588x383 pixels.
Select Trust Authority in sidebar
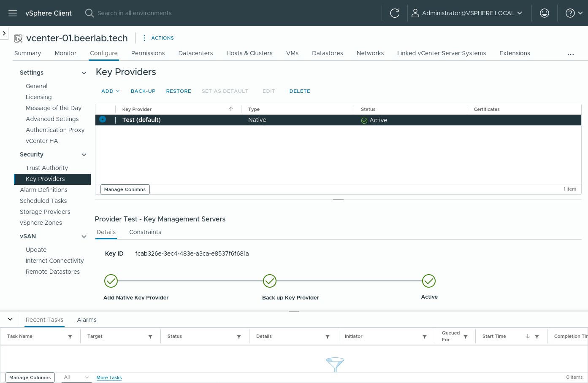tap(47, 168)
